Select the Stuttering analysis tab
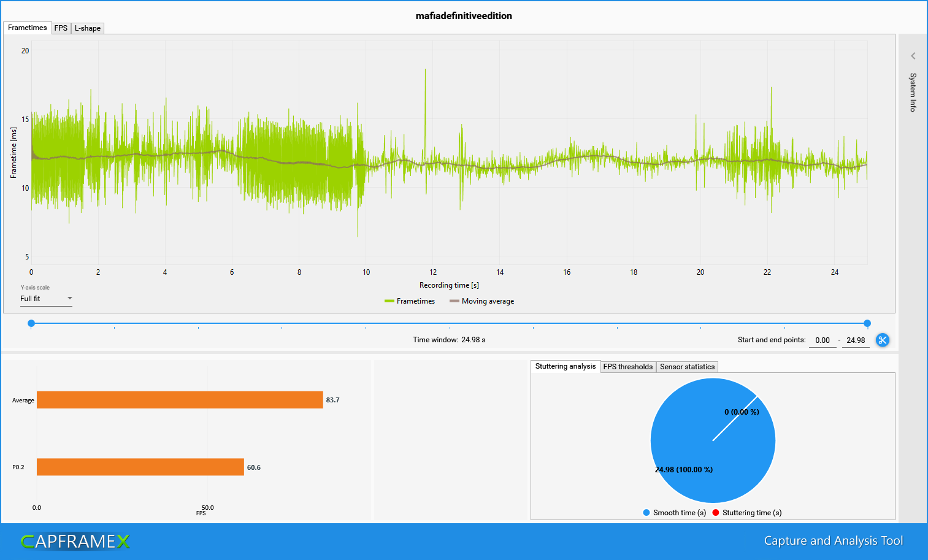 click(566, 366)
